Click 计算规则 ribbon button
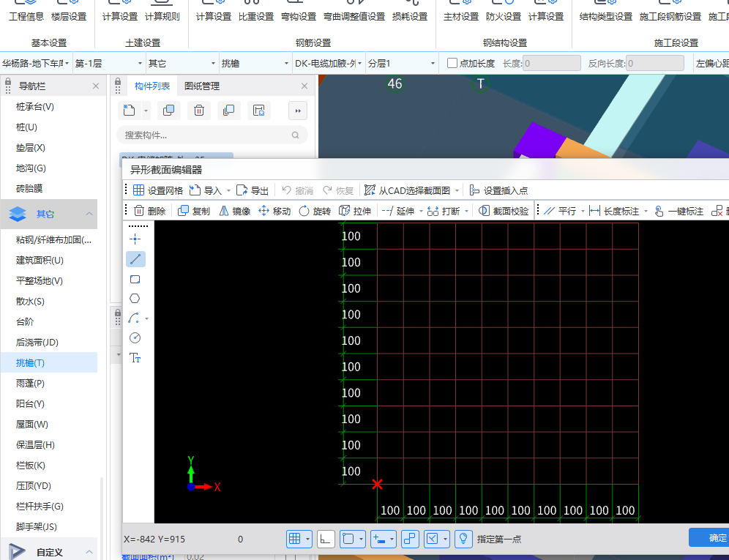 (162, 12)
